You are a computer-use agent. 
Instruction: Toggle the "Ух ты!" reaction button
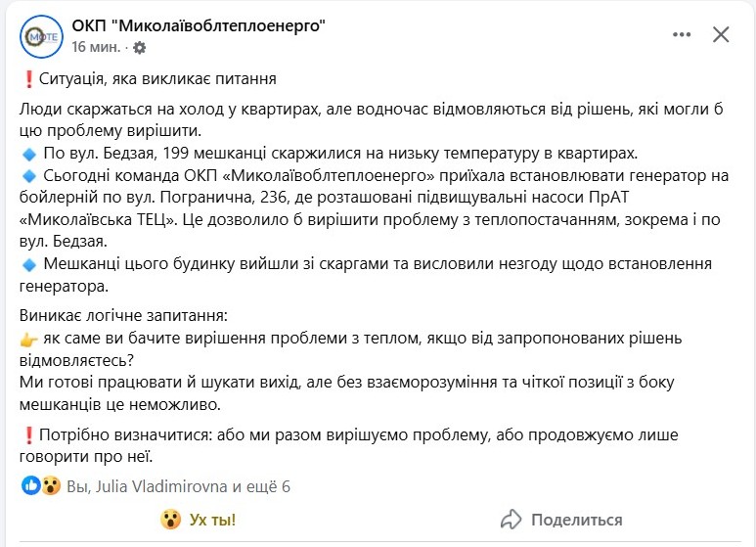200,520
